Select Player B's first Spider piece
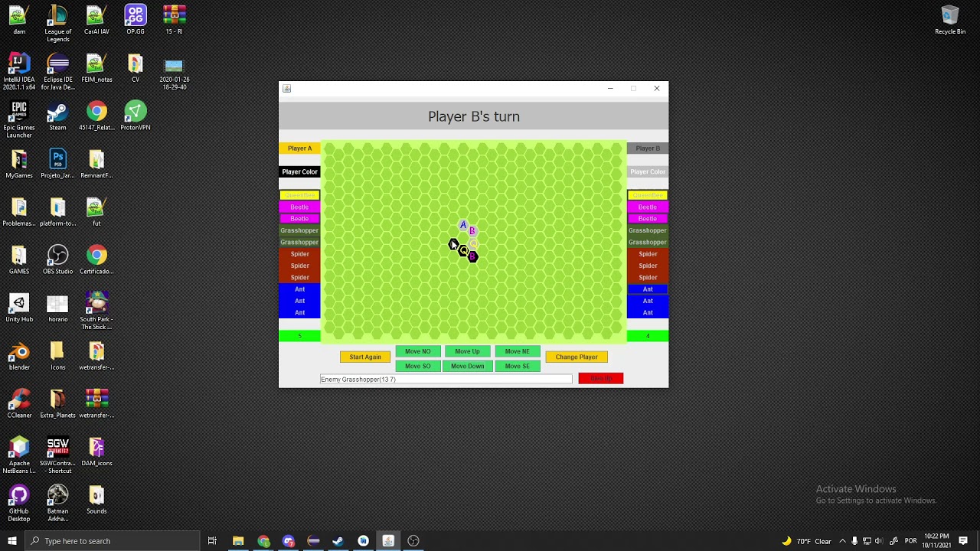This screenshot has width=980, height=551. [x=648, y=254]
